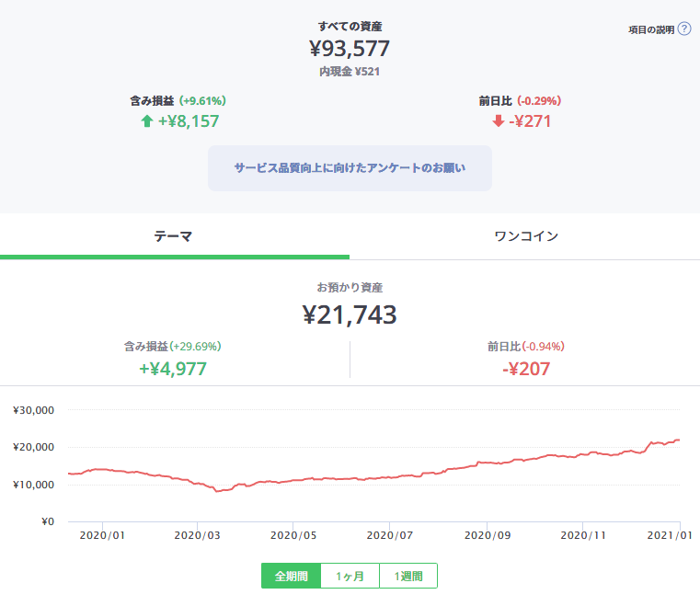Click the question mark help icon
Image resolution: width=700 pixels, height=606 pixels.
pos(684,29)
